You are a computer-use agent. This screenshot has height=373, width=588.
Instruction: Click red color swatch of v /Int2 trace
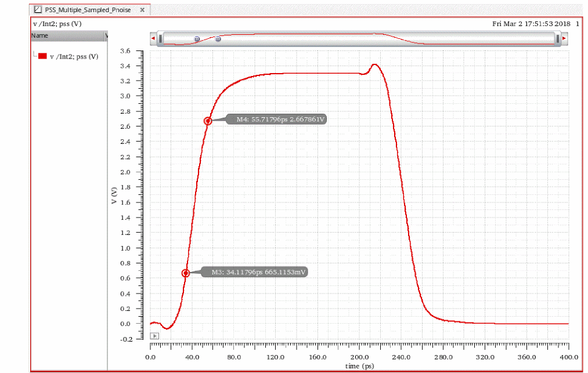point(42,56)
